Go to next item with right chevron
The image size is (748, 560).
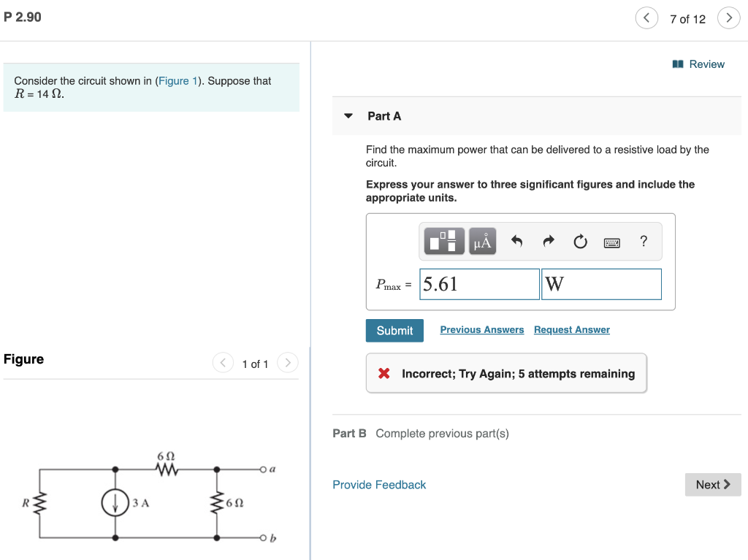tap(729, 18)
